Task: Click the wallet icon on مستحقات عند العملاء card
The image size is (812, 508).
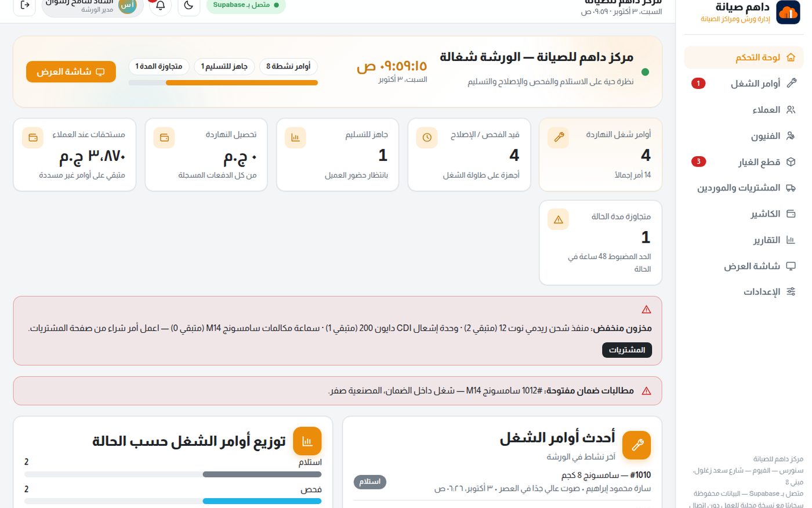Action: 32,138
